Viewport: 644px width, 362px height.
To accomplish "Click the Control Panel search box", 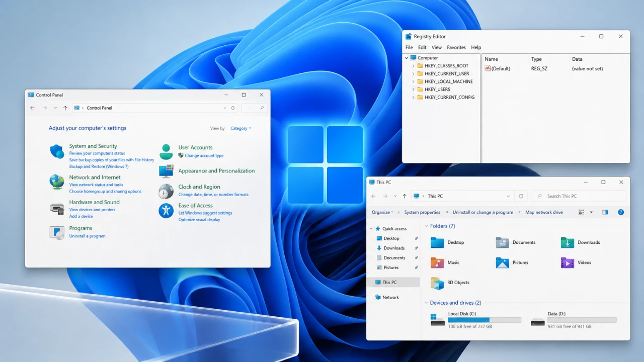I will coord(254,108).
